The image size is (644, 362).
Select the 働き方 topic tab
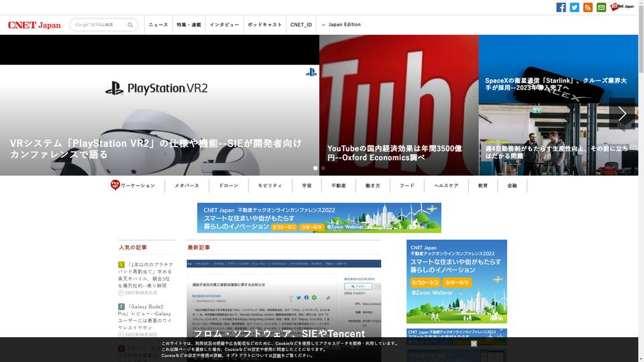click(372, 186)
